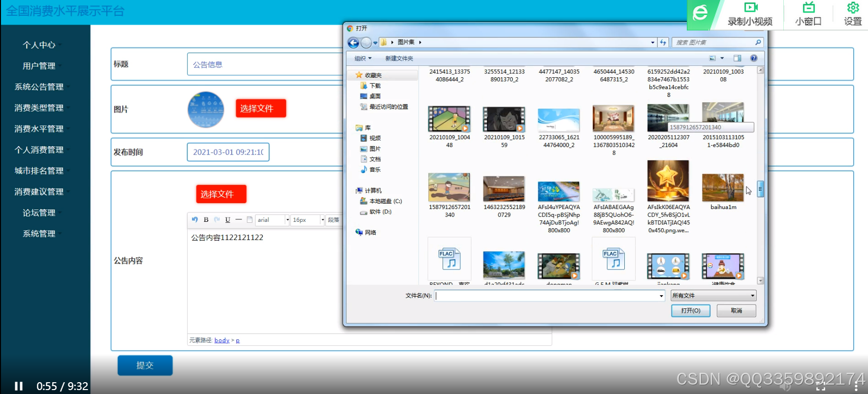This screenshot has width=868, height=394.
Task: Select 图片 library in navigation pane
Action: (371, 149)
